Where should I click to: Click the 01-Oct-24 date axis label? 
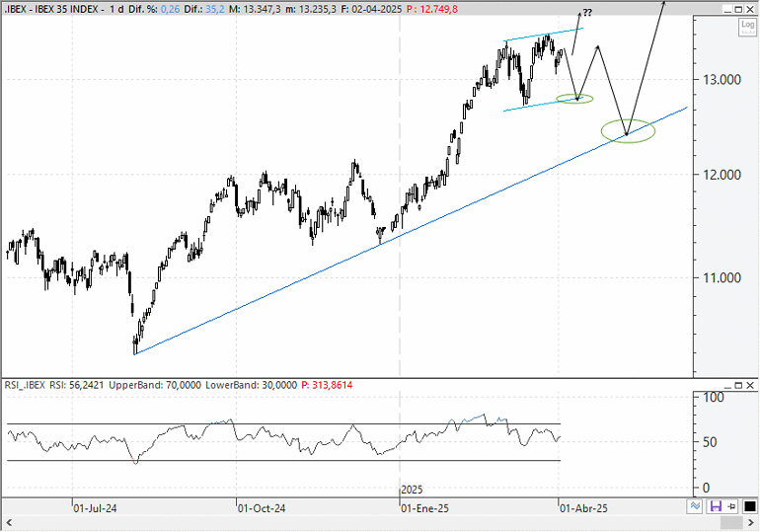click(262, 508)
